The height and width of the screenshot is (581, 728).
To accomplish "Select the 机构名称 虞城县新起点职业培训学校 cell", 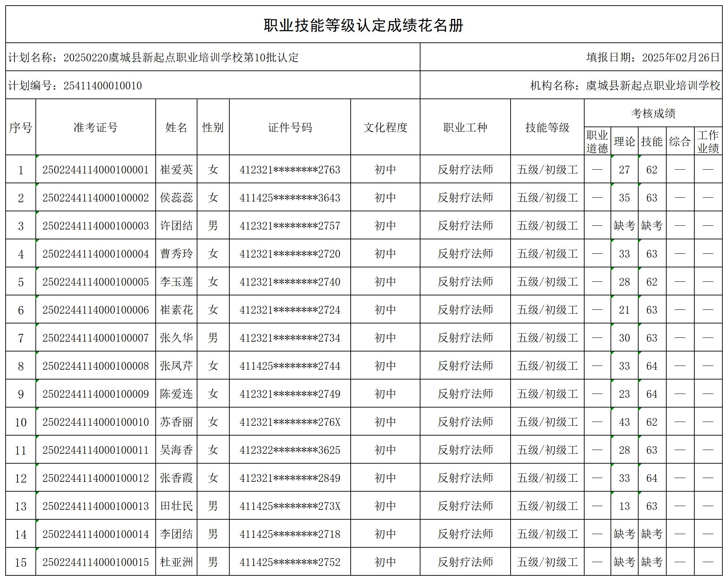I will tap(571, 85).
